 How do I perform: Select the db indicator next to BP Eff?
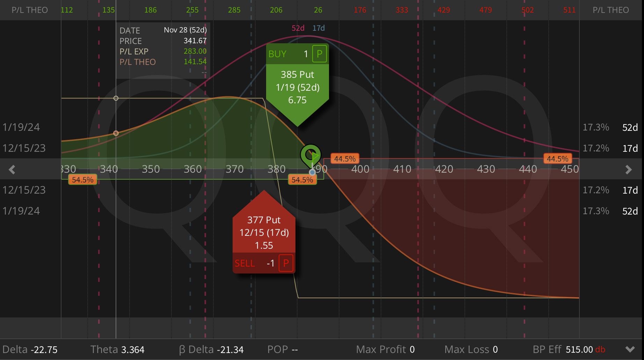click(600, 349)
